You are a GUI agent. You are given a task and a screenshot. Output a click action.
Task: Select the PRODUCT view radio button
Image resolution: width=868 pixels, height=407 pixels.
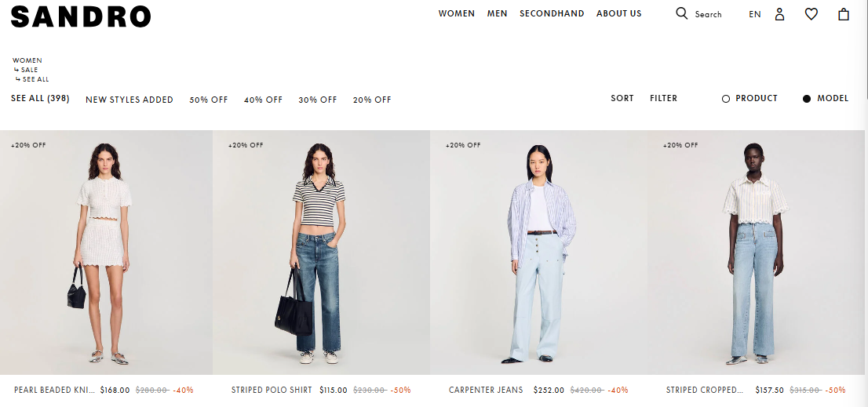[x=726, y=99]
